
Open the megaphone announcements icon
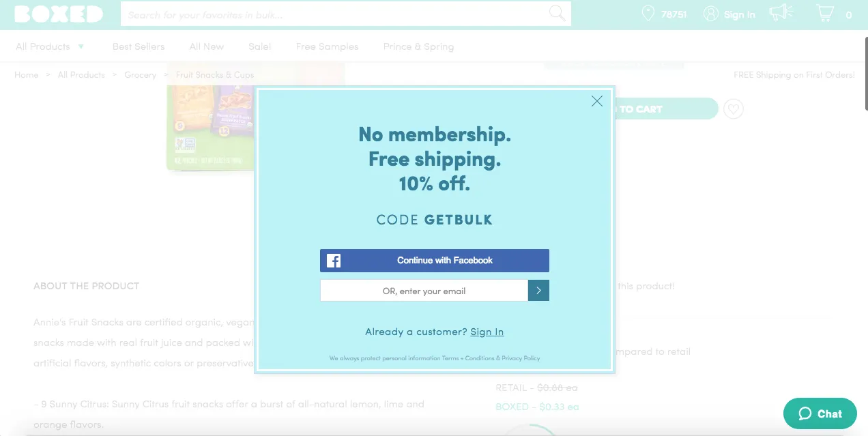click(781, 12)
